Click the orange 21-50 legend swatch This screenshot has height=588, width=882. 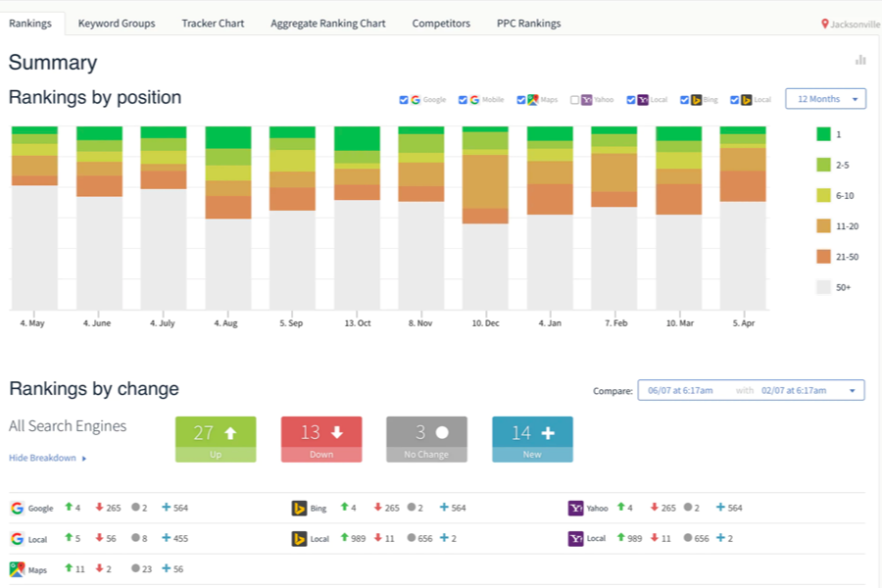tap(823, 257)
